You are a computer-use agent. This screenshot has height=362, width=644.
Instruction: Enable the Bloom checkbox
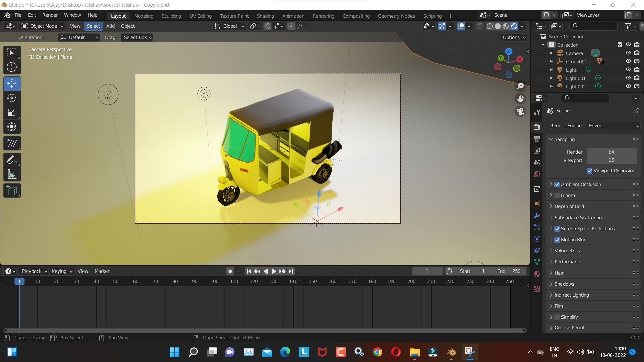click(x=557, y=195)
